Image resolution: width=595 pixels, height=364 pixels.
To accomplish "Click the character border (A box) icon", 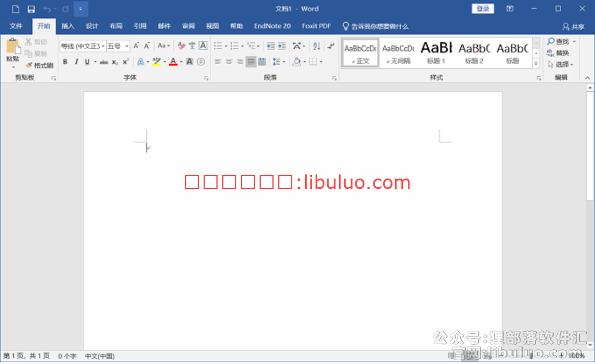I will [203, 46].
